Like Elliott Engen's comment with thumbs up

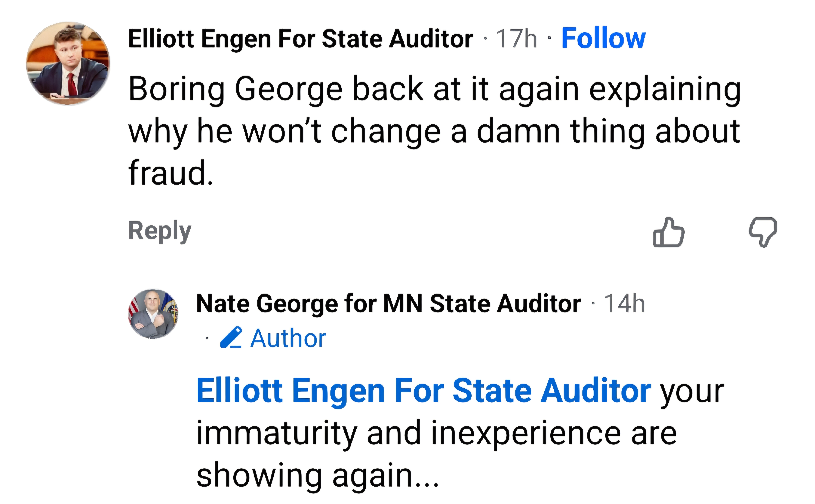668,232
